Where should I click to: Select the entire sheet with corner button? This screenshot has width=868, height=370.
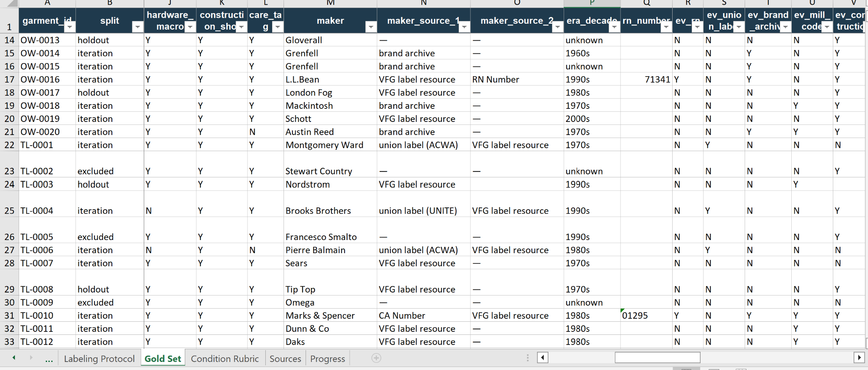tap(9, 3)
